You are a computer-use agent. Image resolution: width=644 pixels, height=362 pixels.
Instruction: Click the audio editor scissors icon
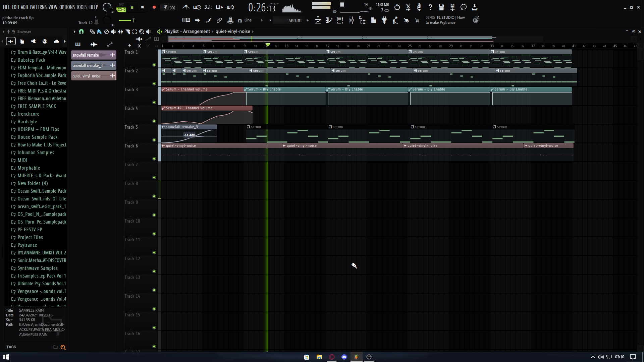click(408, 7)
